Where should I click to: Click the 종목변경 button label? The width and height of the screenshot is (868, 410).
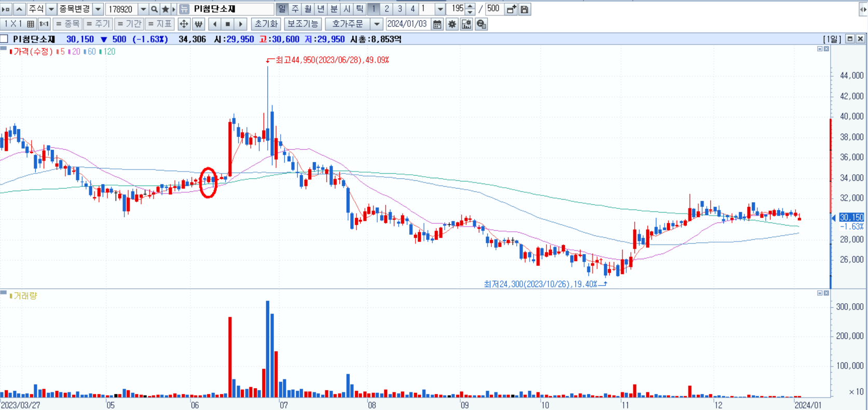[75, 9]
